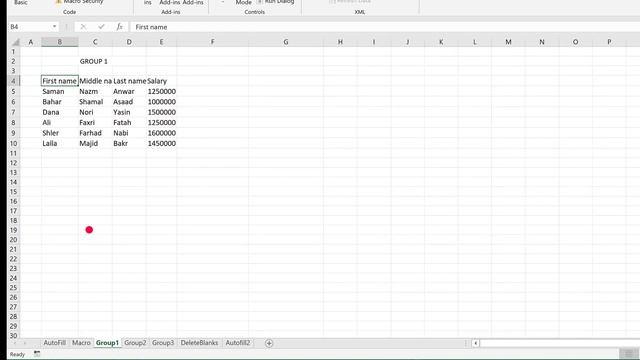This screenshot has height=360, width=640.
Task: Click the cell containing Yasin
Action: pyautogui.click(x=129, y=112)
